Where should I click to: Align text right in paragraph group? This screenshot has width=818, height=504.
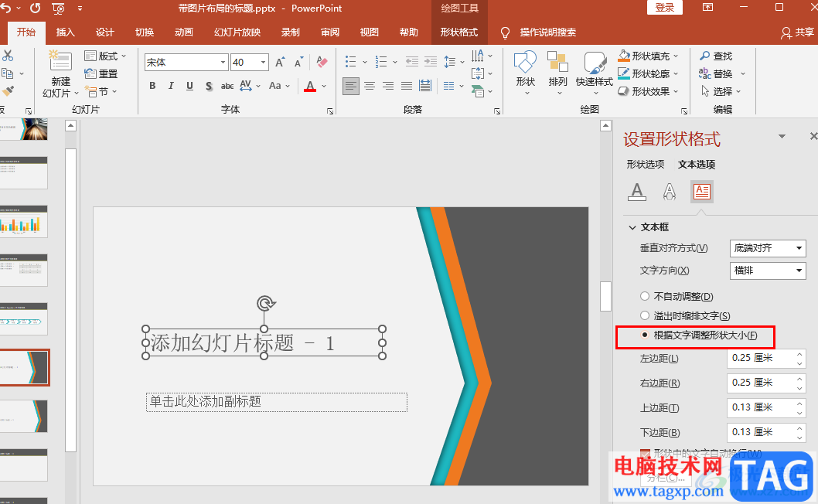[387, 86]
